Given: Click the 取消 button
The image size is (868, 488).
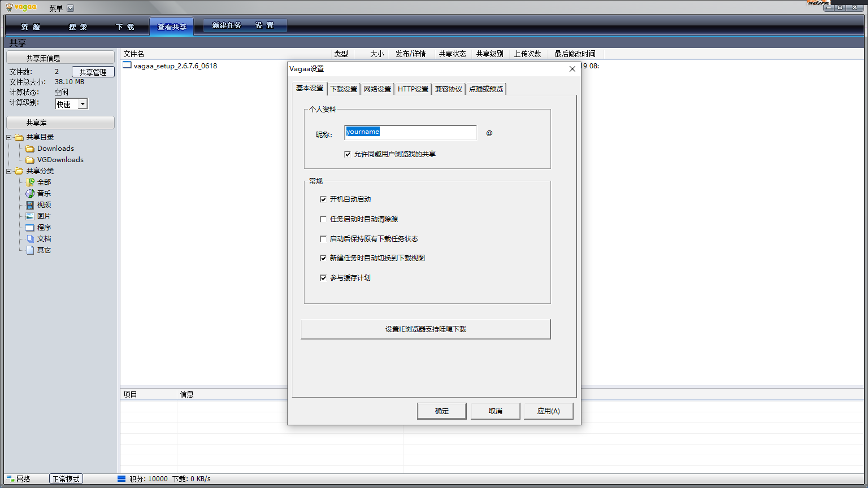Looking at the screenshot, I should pos(496,411).
